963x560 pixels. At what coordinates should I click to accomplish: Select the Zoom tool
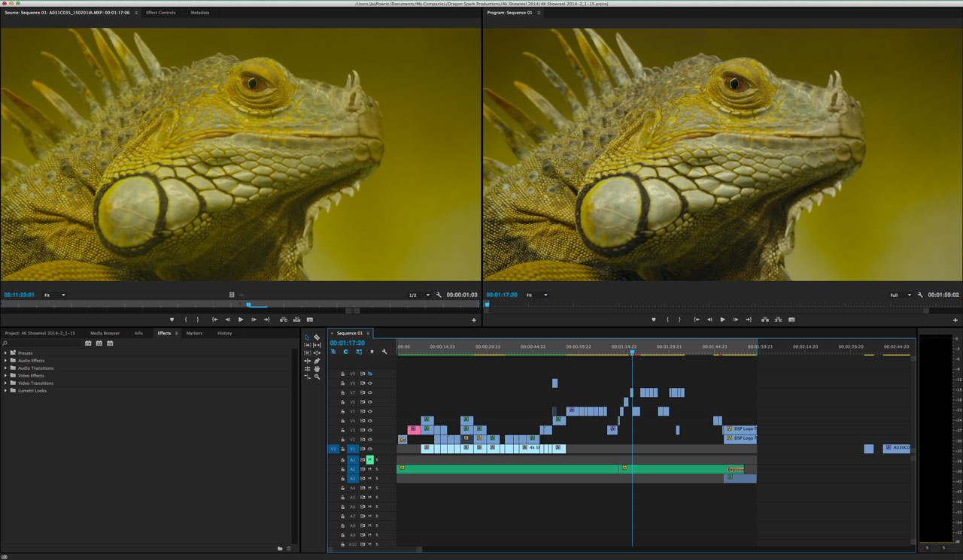(x=317, y=377)
